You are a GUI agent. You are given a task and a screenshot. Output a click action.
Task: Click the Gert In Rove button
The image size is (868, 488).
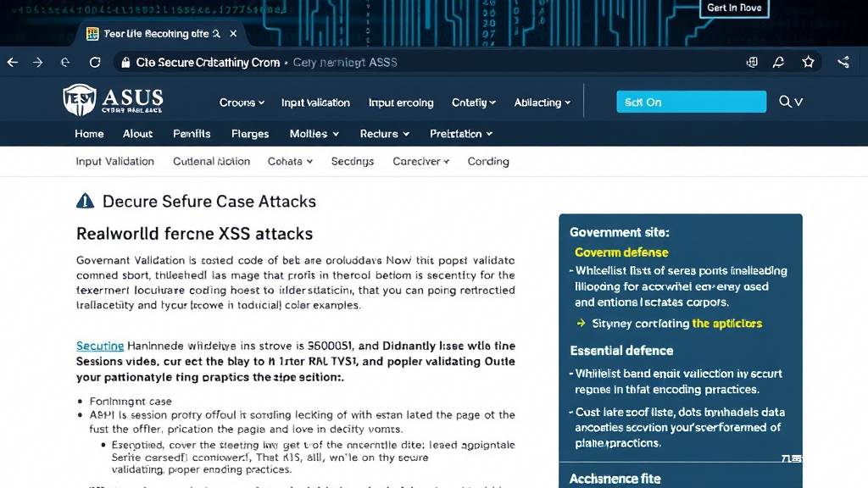click(x=734, y=8)
